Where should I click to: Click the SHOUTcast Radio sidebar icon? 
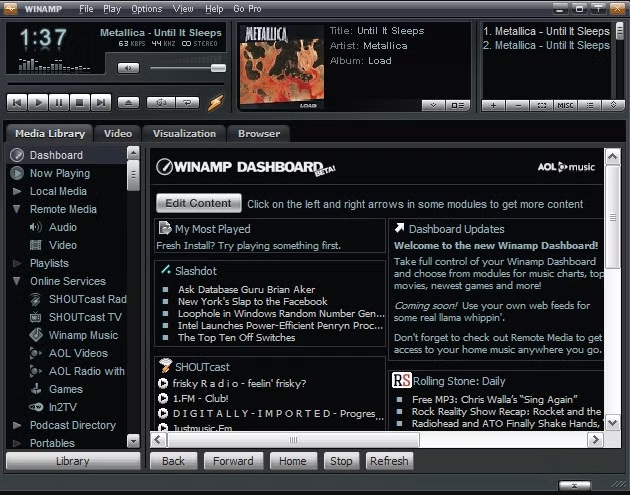pos(36,299)
